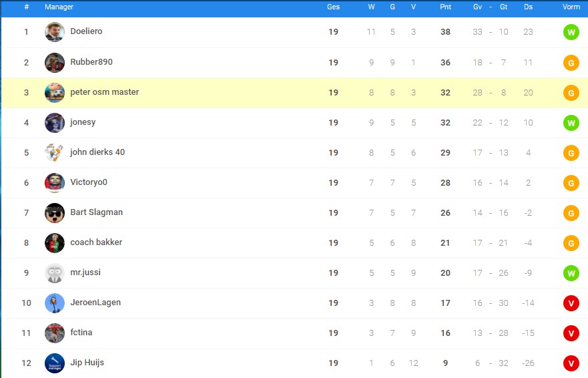Open the Victoryo0 manager link
The height and width of the screenshot is (378, 588).
[x=89, y=182]
